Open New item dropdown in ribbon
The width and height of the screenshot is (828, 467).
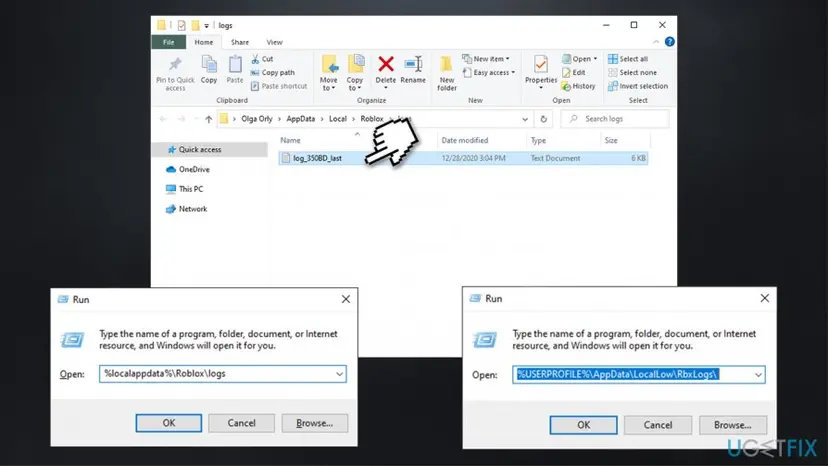click(x=486, y=59)
